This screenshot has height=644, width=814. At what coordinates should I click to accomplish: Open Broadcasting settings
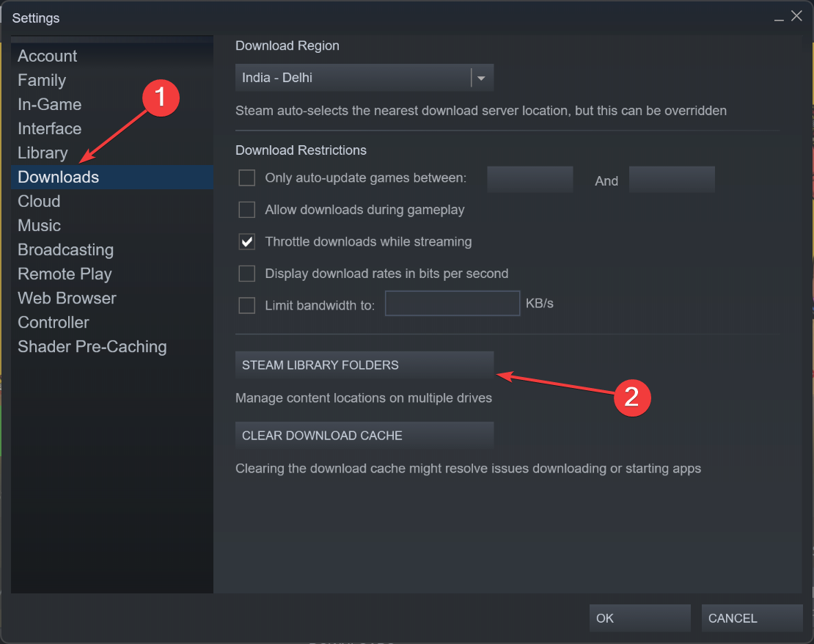[65, 249]
